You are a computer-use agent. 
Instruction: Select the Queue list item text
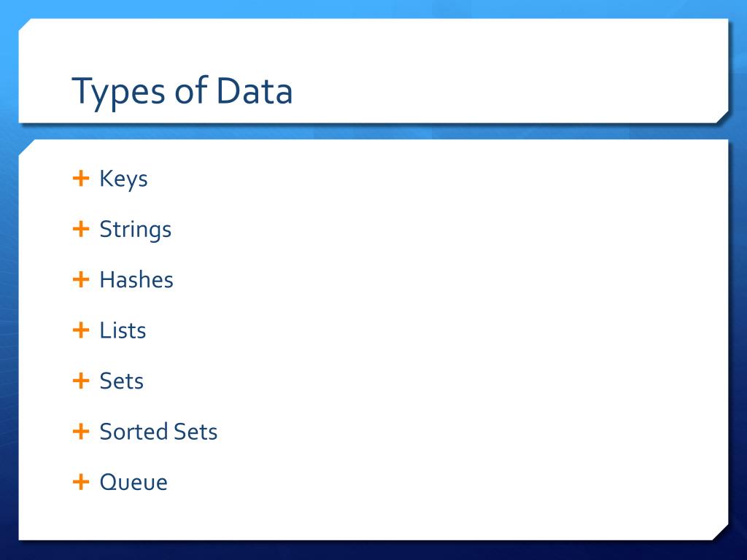133,483
